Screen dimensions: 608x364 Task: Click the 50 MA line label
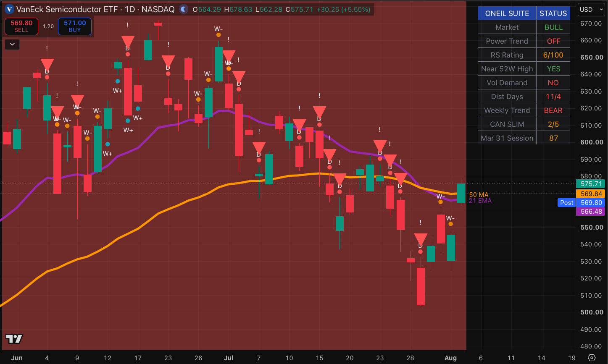[x=479, y=195]
